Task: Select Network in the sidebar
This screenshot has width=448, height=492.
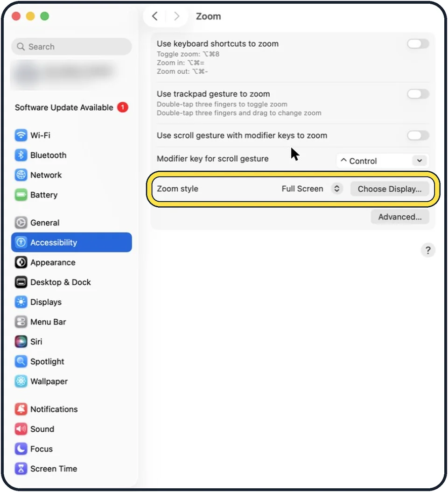Action: click(46, 175)
